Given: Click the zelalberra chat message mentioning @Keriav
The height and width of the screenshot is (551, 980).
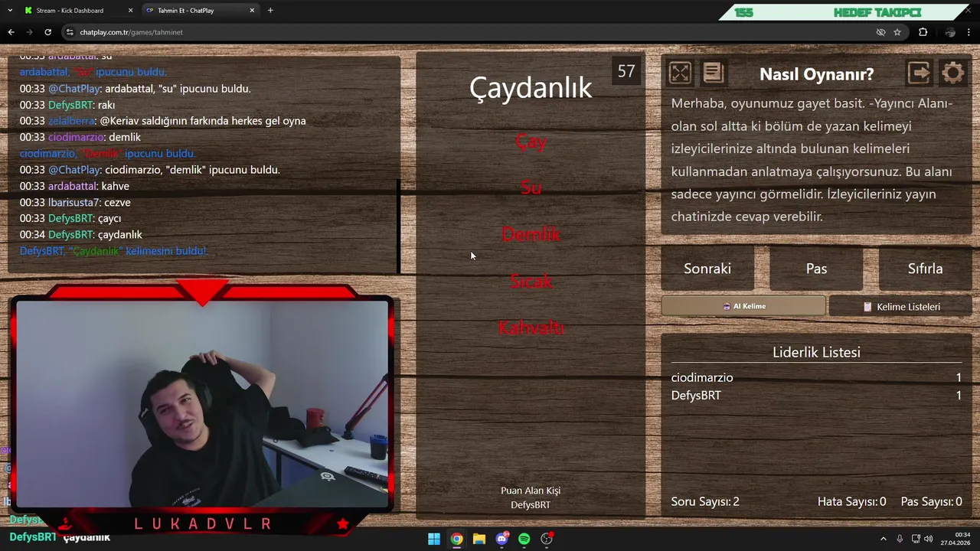Looking at the screenshot, I should click(162, 121).
